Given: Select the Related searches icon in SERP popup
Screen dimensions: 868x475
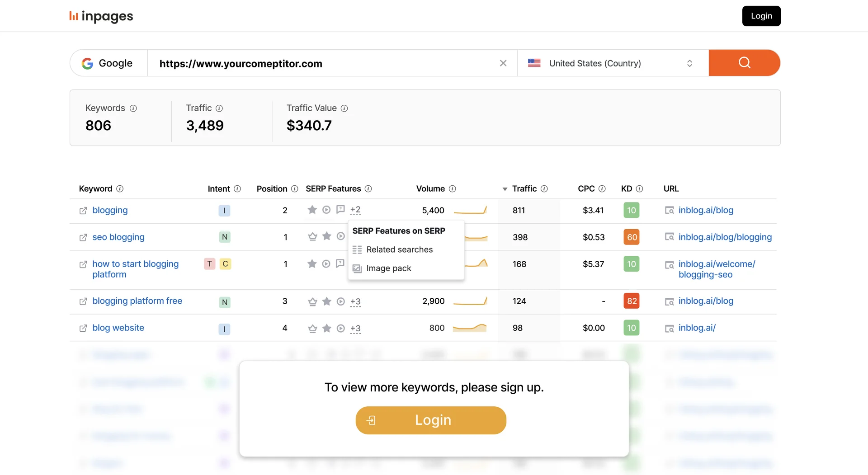Looking at the screenshot, I should pos(357,249).
